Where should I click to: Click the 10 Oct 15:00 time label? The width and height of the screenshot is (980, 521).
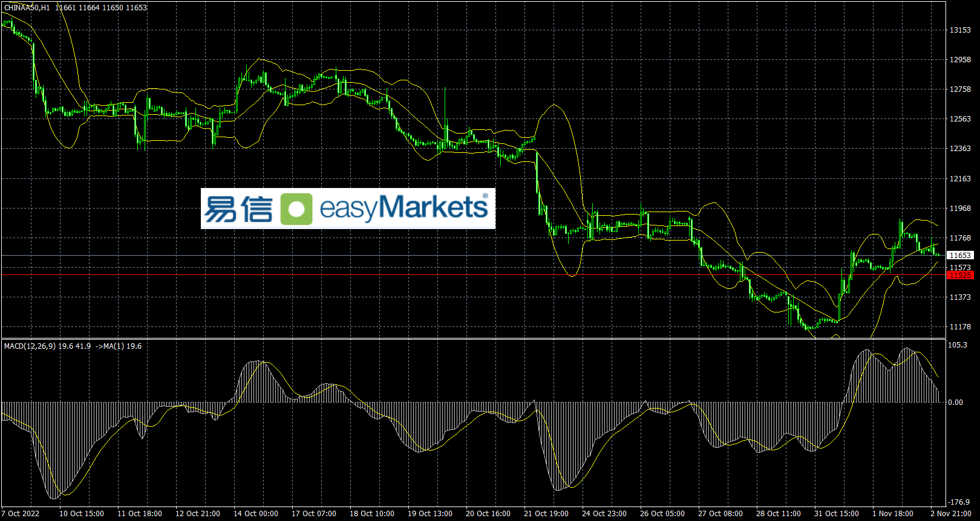82,514
